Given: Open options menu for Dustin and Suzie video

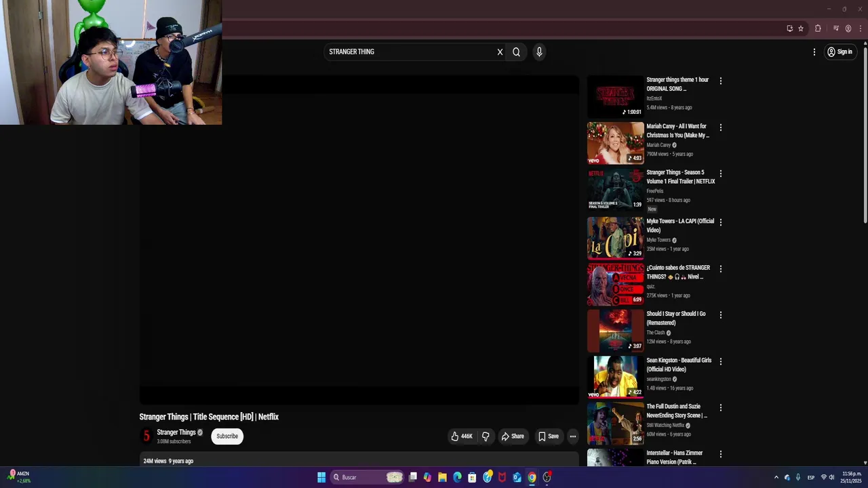Looking at the screenshot, I should (x=720, y=408).
